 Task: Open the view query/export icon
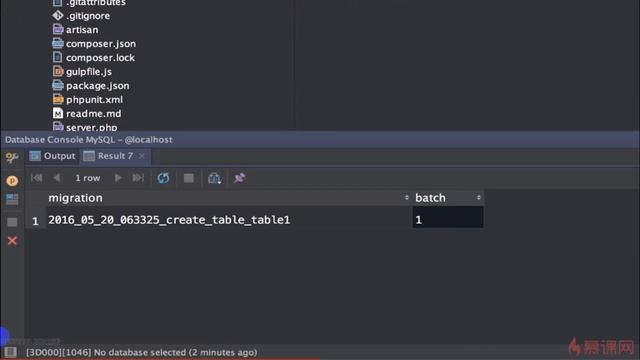pos(214,178)
